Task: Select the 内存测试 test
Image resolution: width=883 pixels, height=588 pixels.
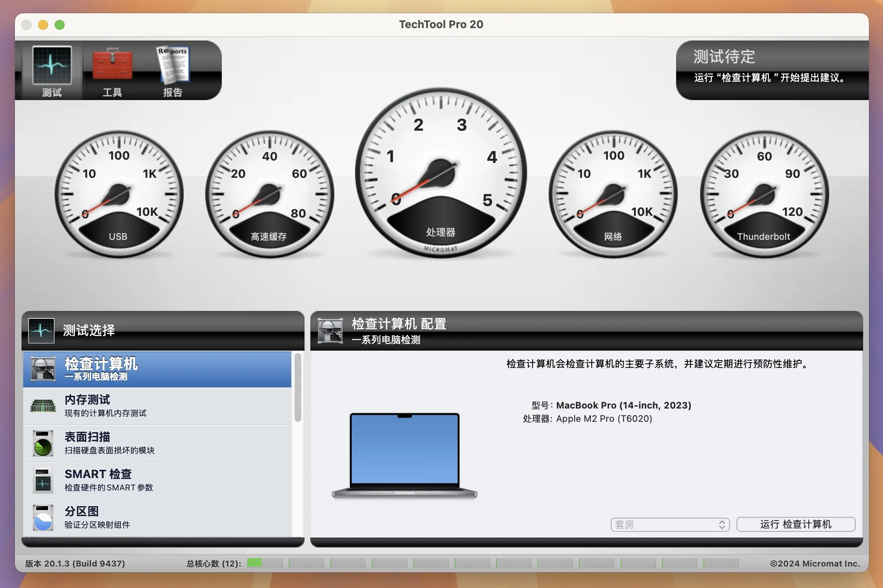Action: [157, 406]
